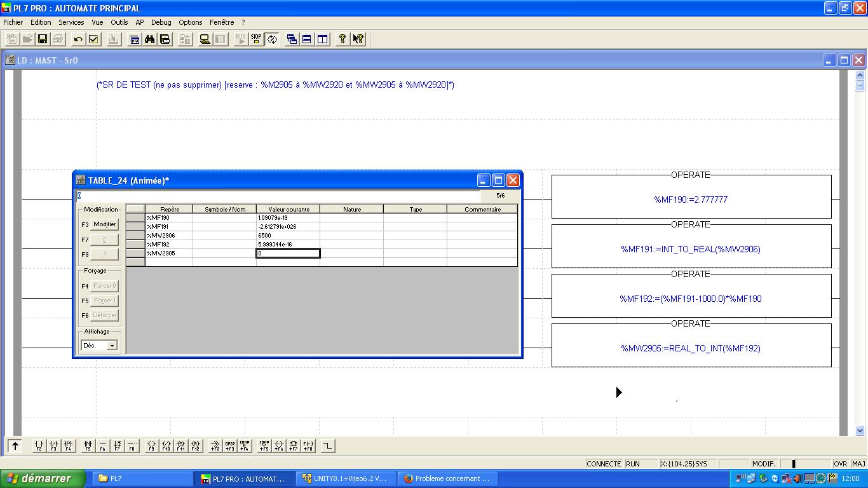Click the Modifier button
Screen dimensions: 868x488
pyautogui.click(x=105, y=224)
